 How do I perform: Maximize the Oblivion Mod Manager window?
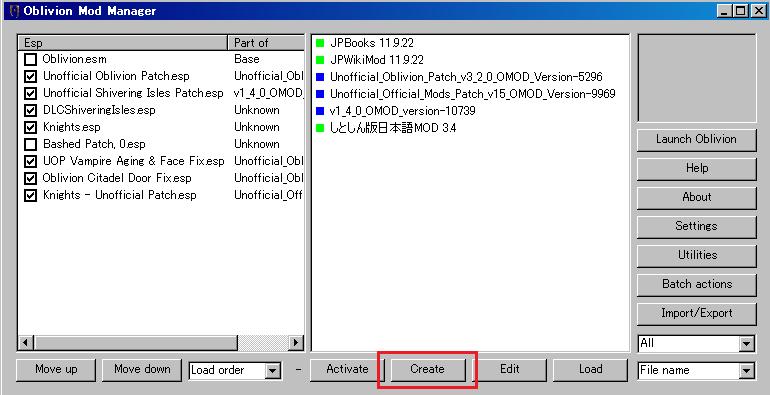tap(740, 11)
